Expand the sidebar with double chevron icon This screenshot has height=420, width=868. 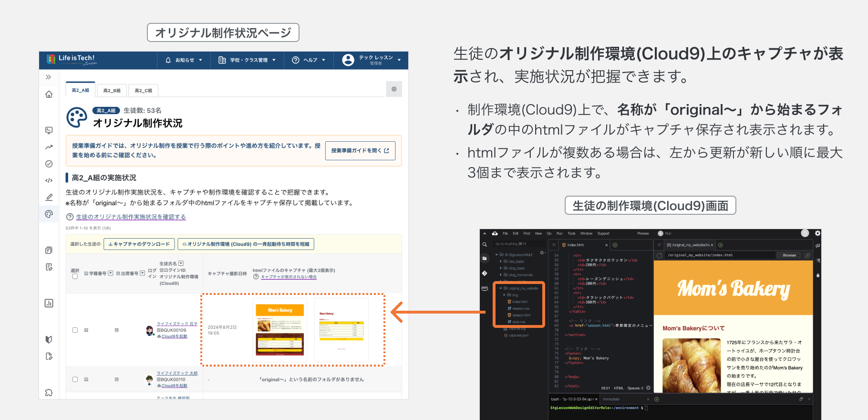coord(48,77)
